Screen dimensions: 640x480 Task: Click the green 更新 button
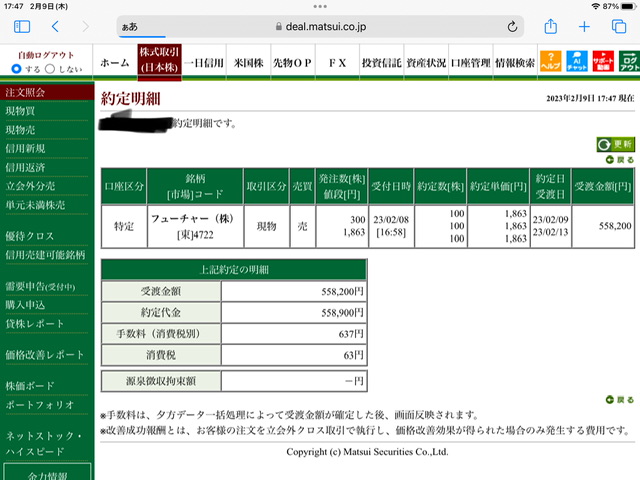616,144
